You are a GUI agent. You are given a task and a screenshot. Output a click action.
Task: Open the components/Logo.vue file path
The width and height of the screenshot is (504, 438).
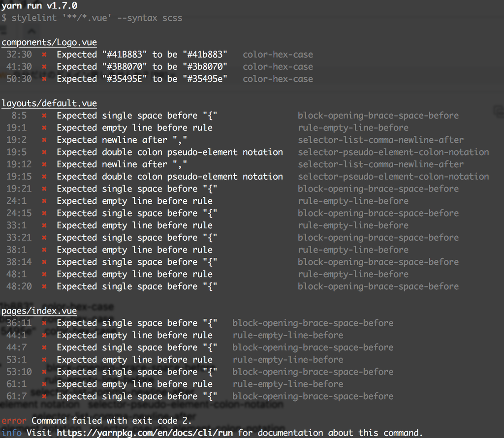[49, 42]
